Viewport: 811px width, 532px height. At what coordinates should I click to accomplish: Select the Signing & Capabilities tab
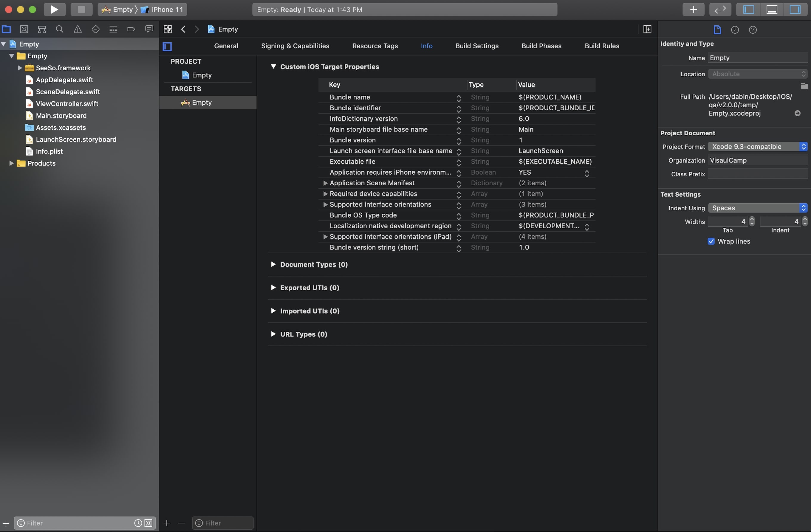pyautogui.click(x=295, y=46)
